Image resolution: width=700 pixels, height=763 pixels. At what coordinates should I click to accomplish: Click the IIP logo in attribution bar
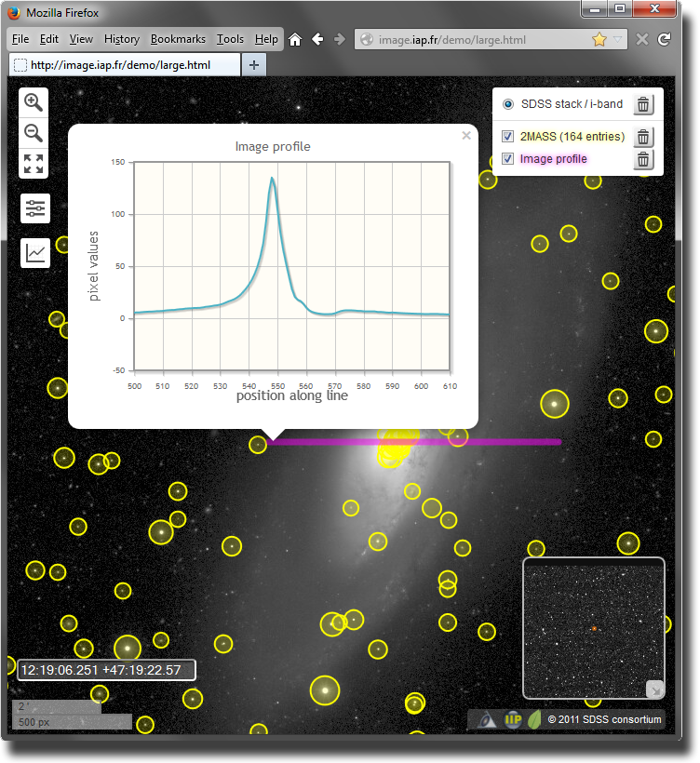click(x=513, y=719)
